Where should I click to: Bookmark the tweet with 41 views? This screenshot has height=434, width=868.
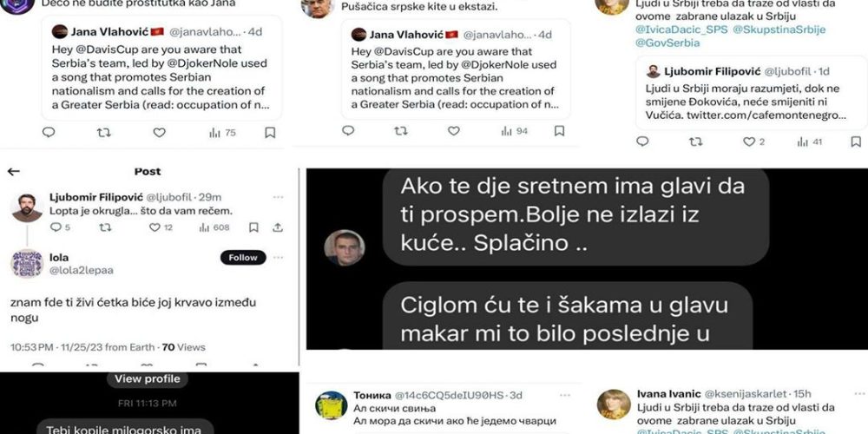856,141
